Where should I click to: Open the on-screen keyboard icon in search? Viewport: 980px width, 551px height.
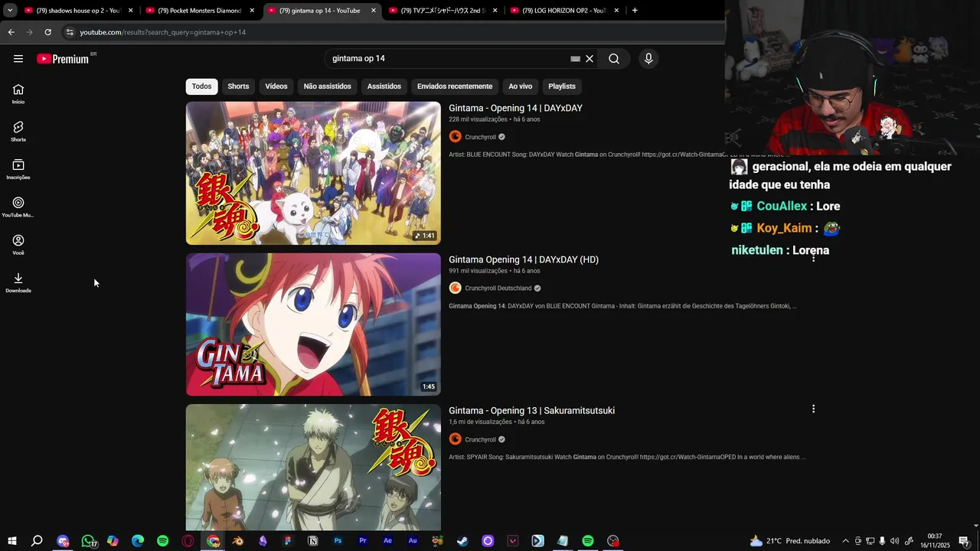click(x=575, y=59)
